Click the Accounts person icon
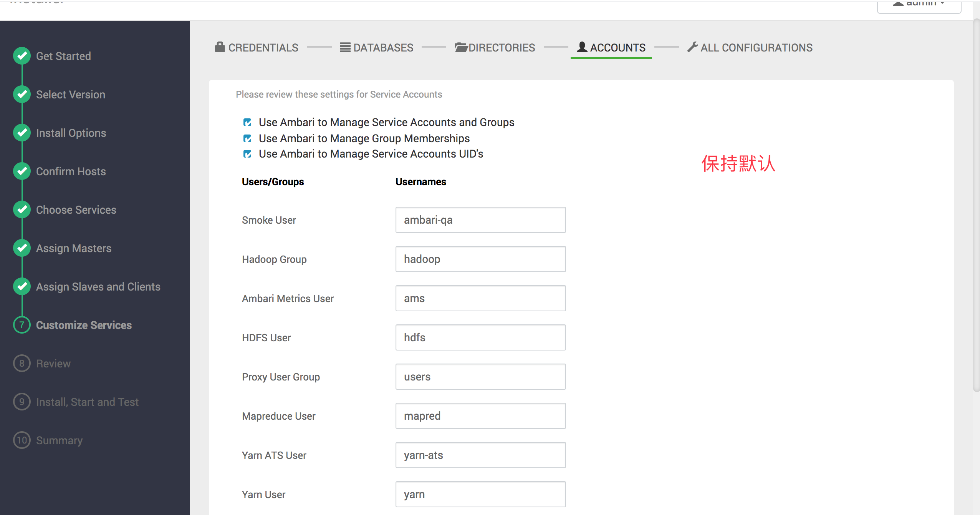Image resolution: width=980 pixels, height=515 pixels. 582,47
